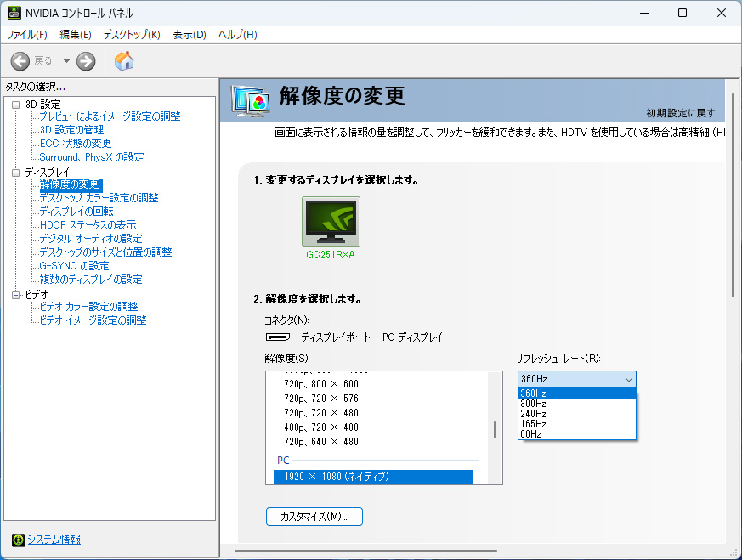Click the horizontal scrollbar at bottom
Screen dimensions: 742x560
point(365,551)
